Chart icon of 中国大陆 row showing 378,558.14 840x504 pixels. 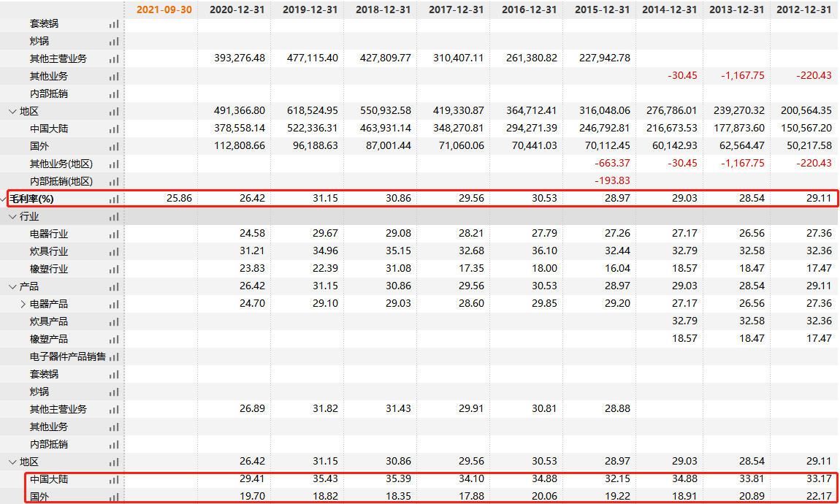pyautogui.click(x=114, y=129)
